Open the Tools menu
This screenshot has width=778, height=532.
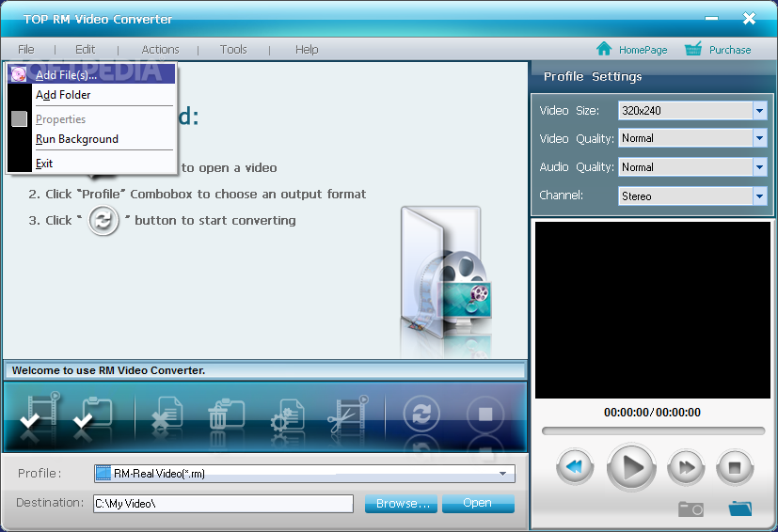coord(233,49)
